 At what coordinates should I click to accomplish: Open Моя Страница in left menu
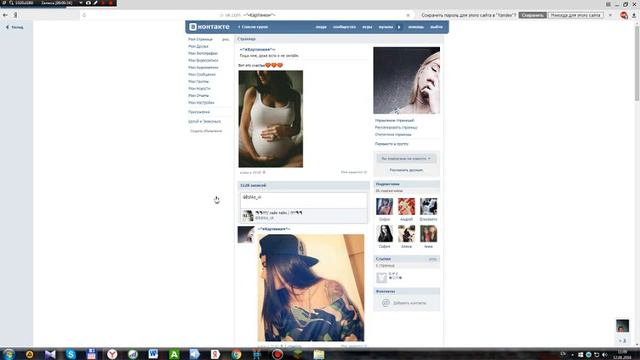(x=200, y=39)
